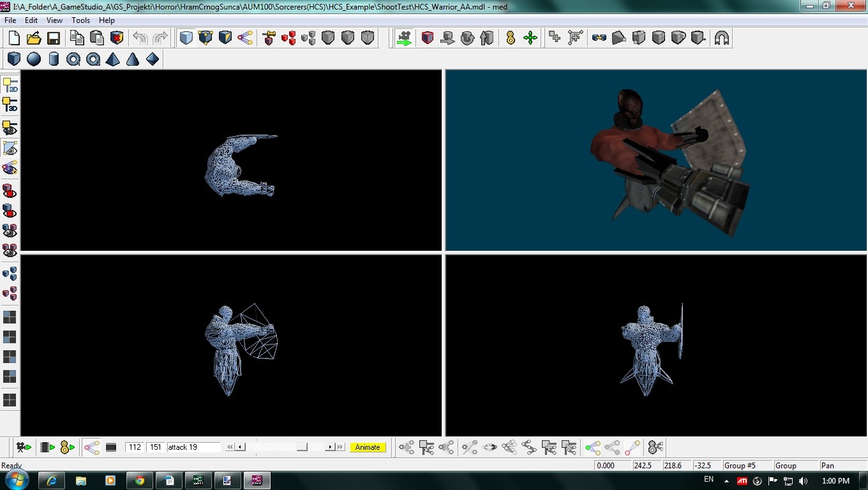Click the frame slider thumb
This screenshot has width=868, height=490.
click(x=302, y=447)
